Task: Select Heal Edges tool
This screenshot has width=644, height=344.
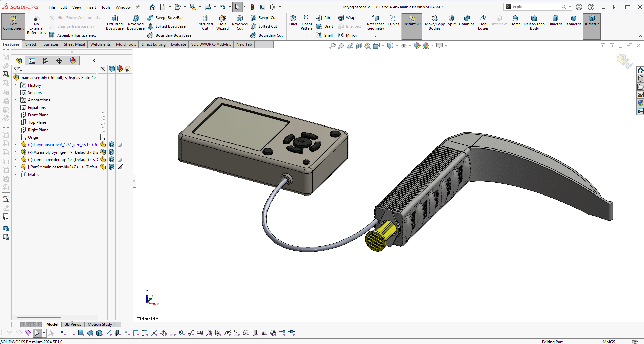Action: pyautogui.click(x=483, y=23)
